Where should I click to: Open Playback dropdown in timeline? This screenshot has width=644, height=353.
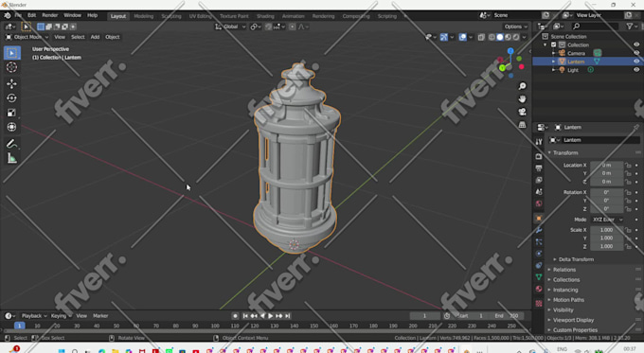tap(34, 316)
